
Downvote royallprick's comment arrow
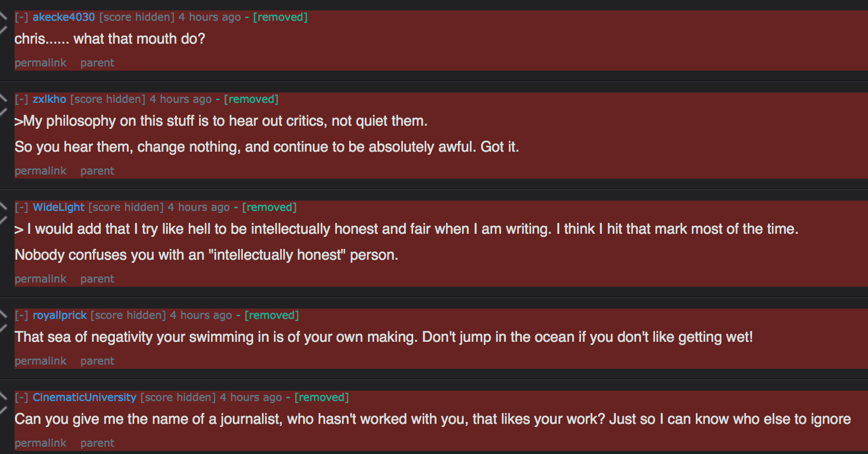pyautogui.click(x=3, y=327)
